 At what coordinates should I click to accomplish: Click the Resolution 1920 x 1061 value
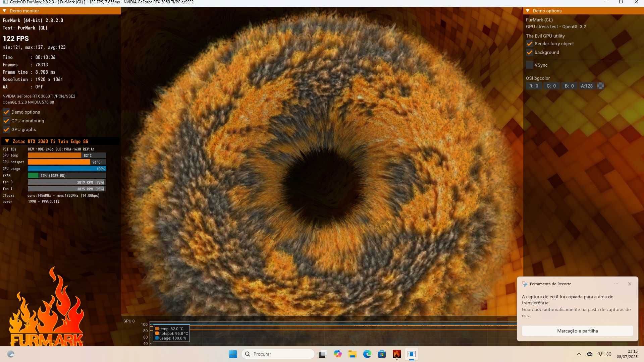coord(49,79)
